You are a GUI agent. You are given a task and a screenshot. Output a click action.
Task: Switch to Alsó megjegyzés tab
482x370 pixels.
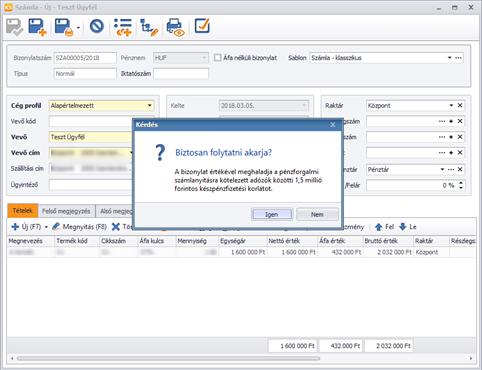coord(115,211)
